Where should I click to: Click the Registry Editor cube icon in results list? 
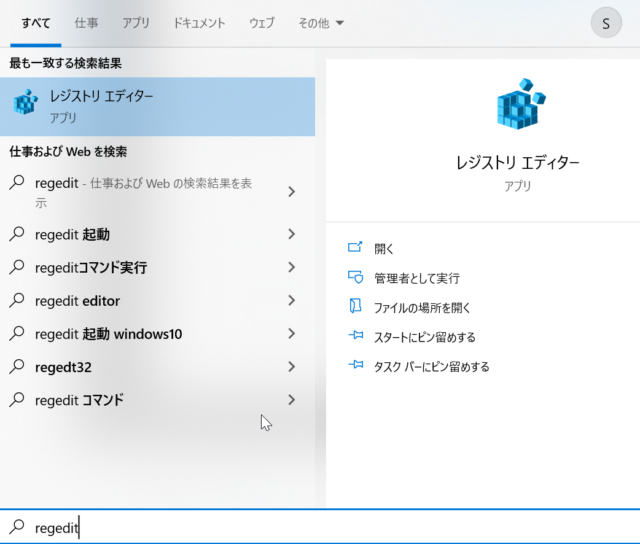[25, 102]
